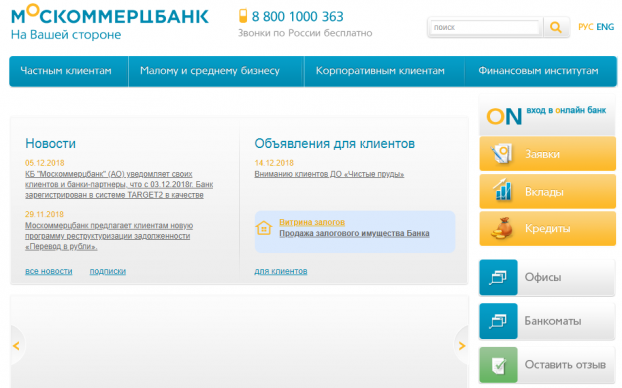Viewport: 622px width, 388px height.
Task: Click Звонки по России бесплатно text
Action: (305, 33)
